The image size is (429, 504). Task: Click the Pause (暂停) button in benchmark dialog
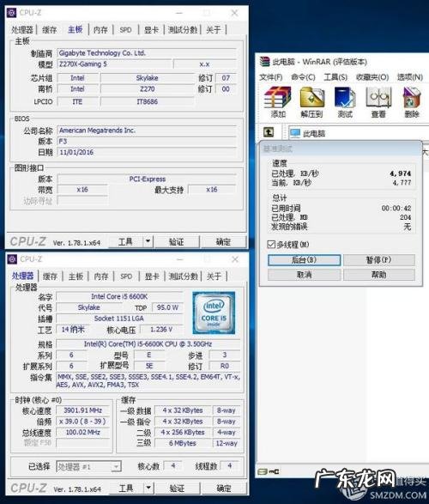point(379,260)
